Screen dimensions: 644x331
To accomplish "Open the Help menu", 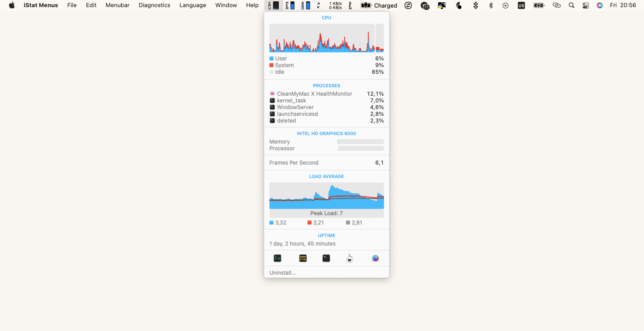I will [x=252, y=5].
